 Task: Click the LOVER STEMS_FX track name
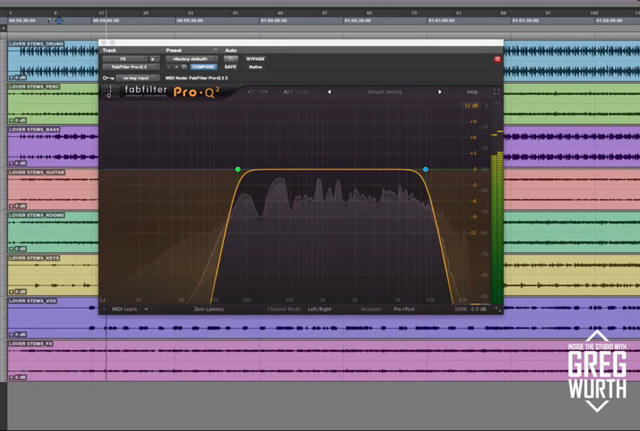pyautogui.click(x=31, y=344)
